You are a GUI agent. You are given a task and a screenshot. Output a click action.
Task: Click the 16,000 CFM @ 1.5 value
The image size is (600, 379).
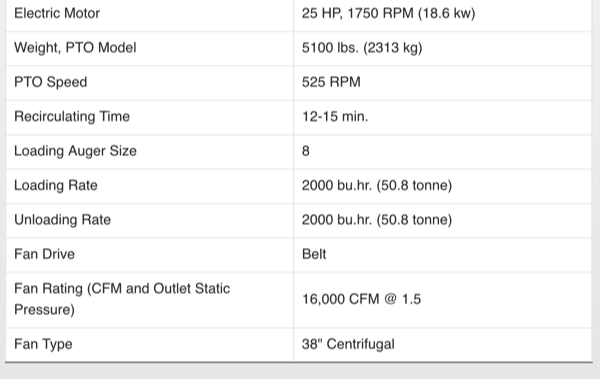click(362, 299)
